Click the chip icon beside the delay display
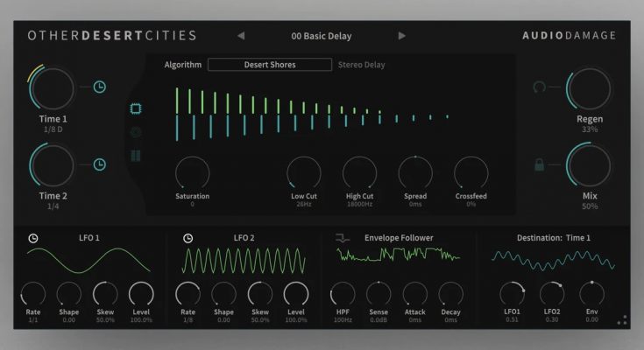 click(136, 108)
